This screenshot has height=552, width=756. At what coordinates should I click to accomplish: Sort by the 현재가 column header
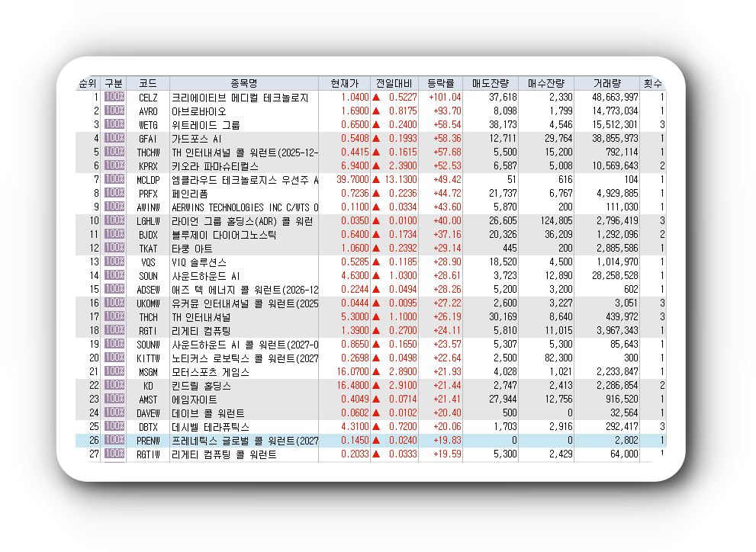(x=344, y=83)
